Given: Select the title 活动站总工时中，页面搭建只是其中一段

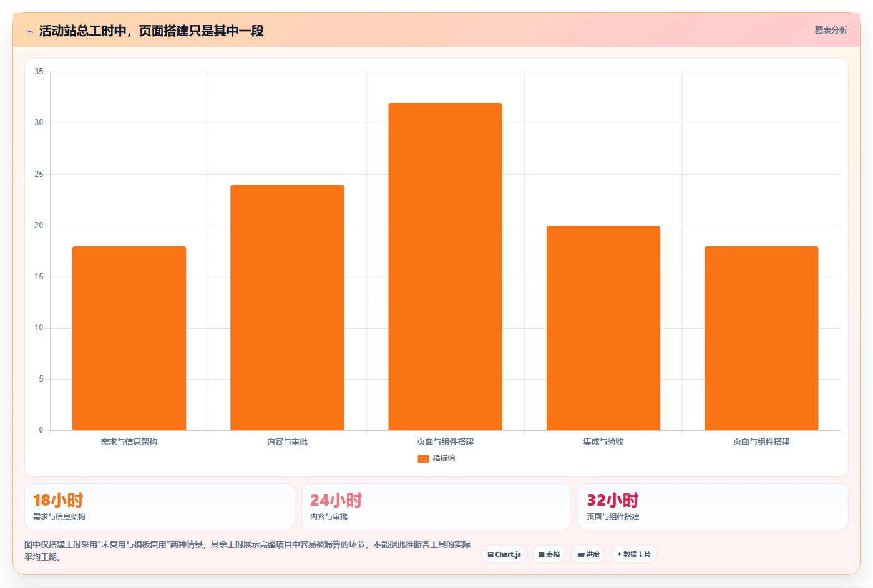Looking at the screenshot, I should 151,31.
